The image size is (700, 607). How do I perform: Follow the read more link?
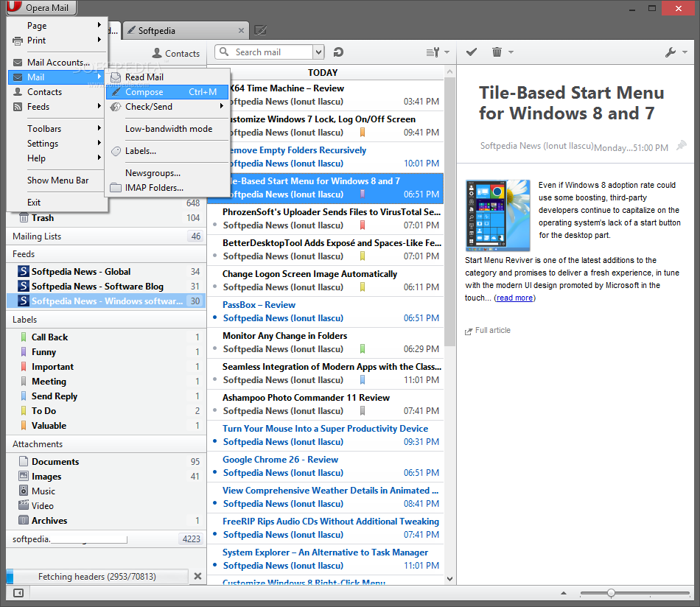(514, 298)
